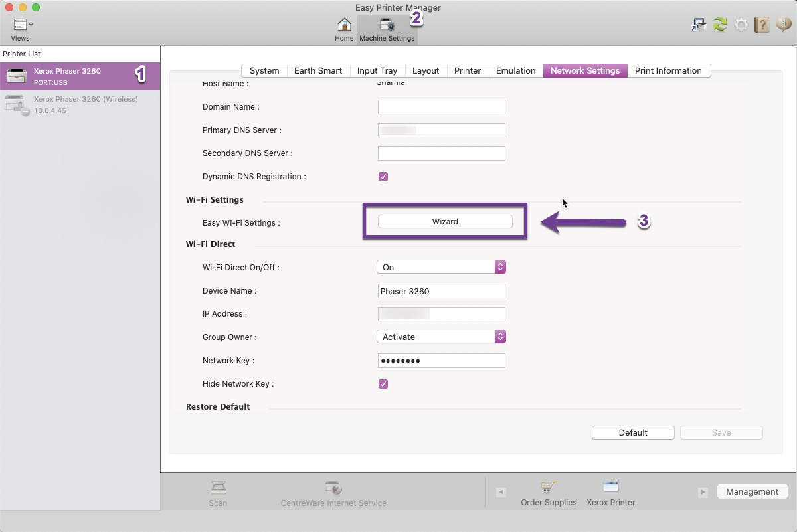Refresh with the green arrows icon

coord(720,25)
